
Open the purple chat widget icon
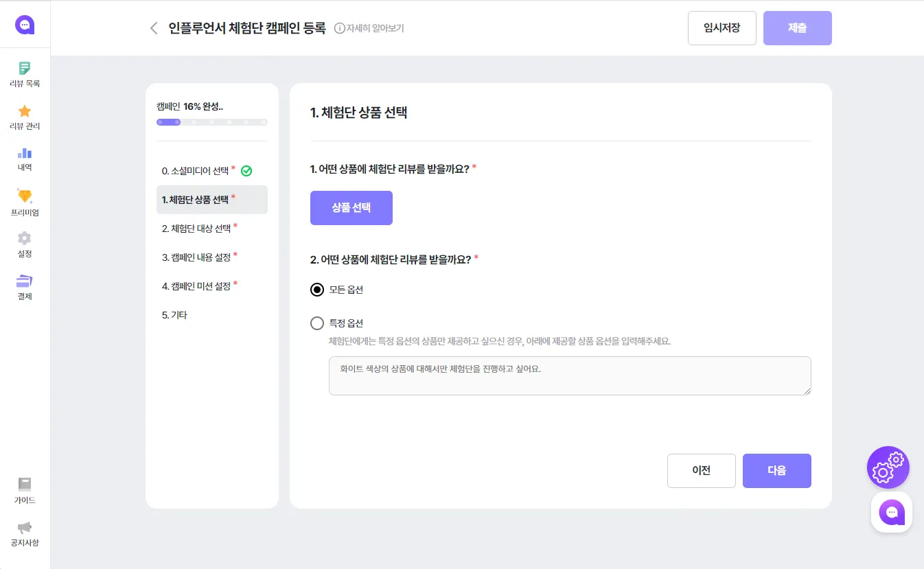point(891,512)
